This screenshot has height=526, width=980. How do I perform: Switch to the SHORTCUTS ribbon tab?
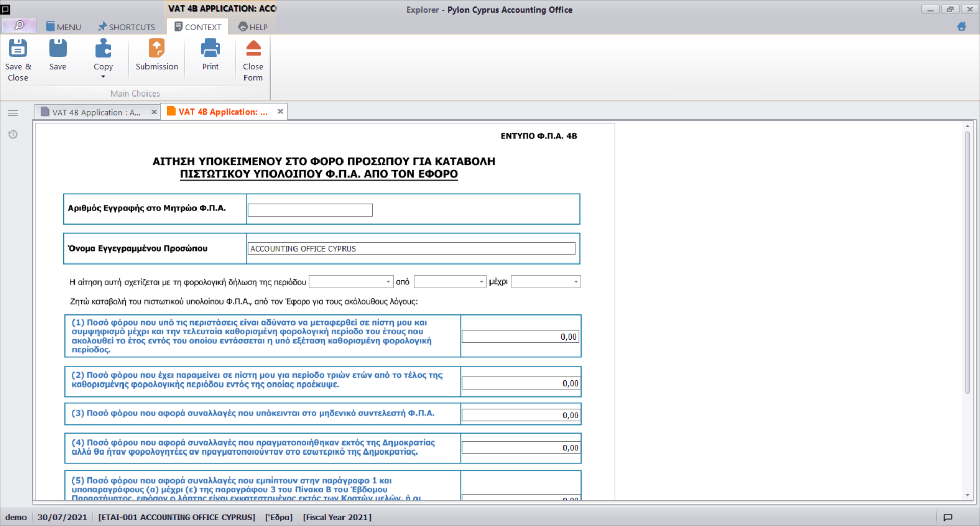point(127,27)
